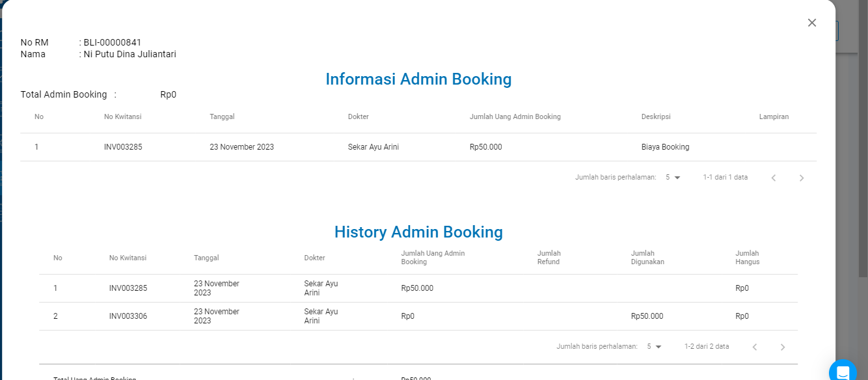Click the Jumlah Digunakan column header
The image size is (868, 380).
tap(647, 258)
